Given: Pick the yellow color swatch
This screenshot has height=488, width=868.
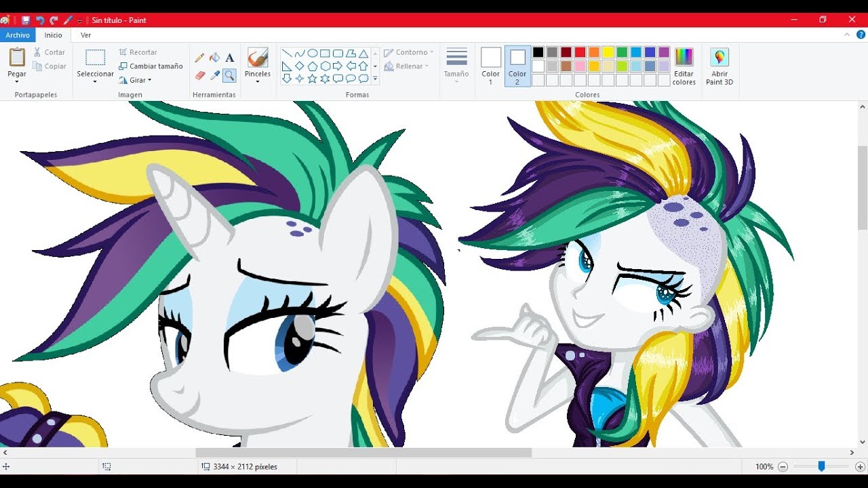Looking at the screenshot, I should 608,52.
